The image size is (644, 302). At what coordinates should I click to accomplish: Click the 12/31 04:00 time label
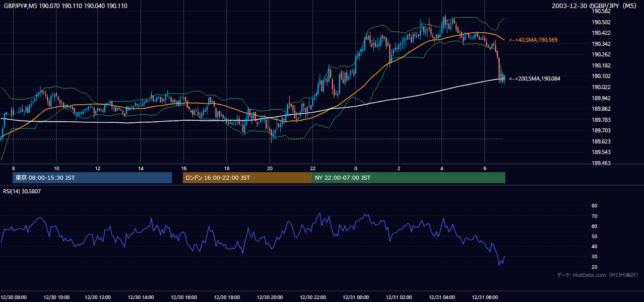pos(441,297)
